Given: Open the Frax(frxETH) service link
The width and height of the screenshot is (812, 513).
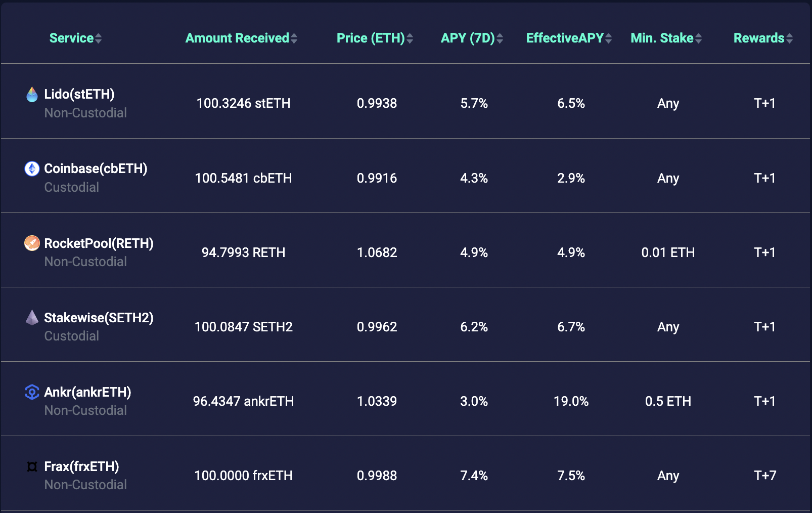Looking at the screenshot, I should coord(81,466).
